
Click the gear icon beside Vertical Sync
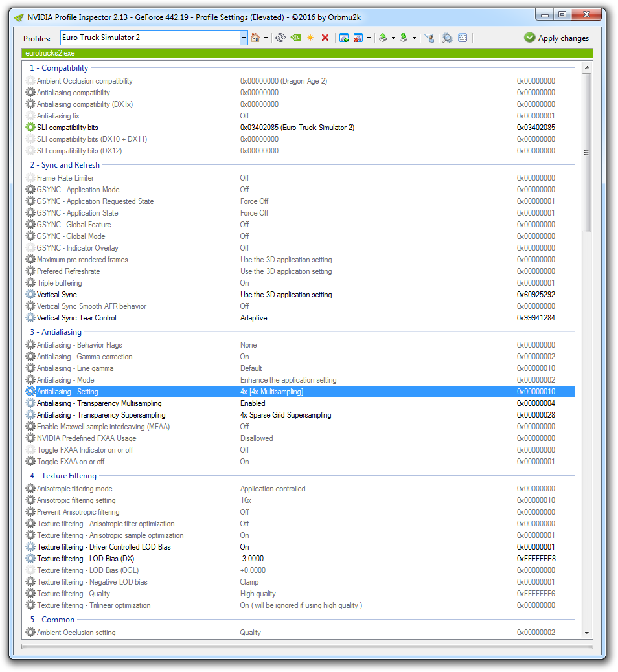click(30, 295)
